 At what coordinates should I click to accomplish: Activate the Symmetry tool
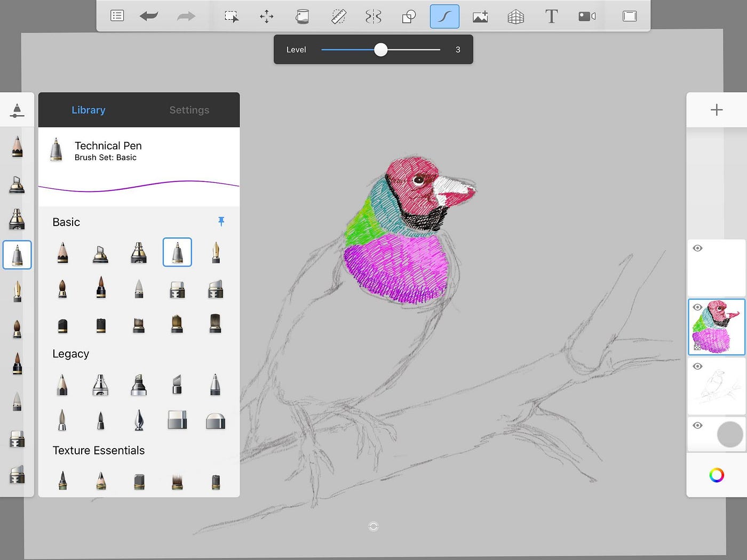point(373,16)
